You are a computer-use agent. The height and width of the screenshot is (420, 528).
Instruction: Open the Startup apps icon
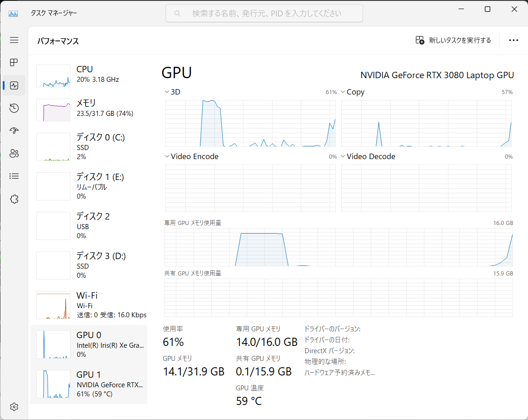(14, 130)
